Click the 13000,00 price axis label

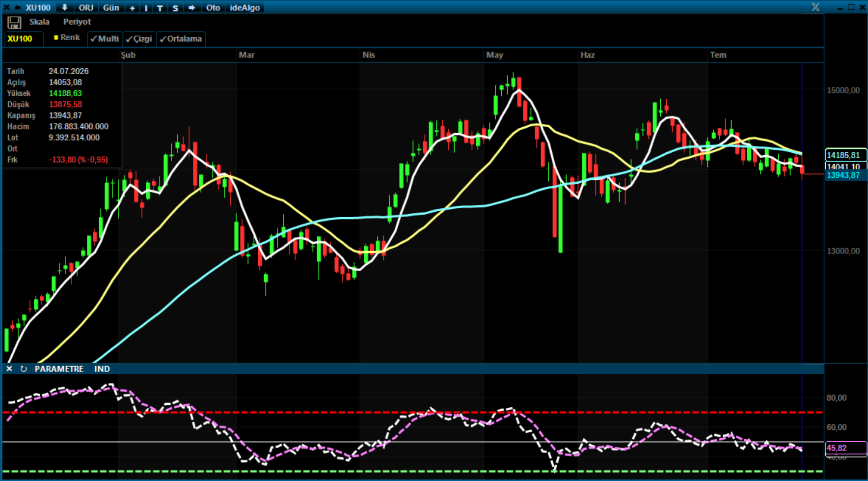[x=843, y=251]
